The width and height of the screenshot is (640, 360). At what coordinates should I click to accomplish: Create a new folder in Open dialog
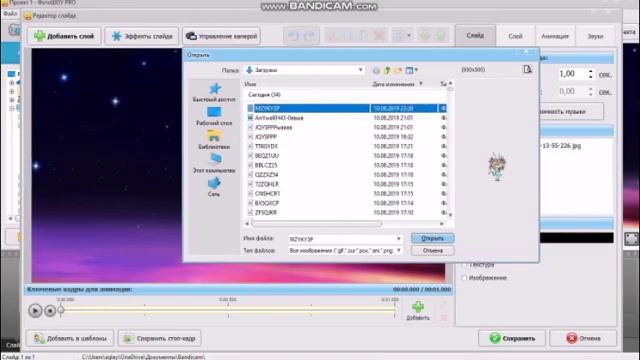pyautogui.click(x=398, y=70)
